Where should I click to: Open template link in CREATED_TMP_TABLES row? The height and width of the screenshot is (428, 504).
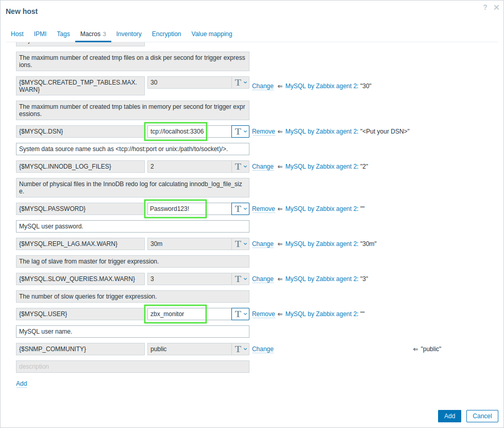[321, 86]
